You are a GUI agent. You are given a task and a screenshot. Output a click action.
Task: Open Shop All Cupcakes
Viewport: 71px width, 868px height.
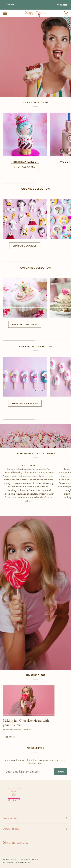point(25,324)
